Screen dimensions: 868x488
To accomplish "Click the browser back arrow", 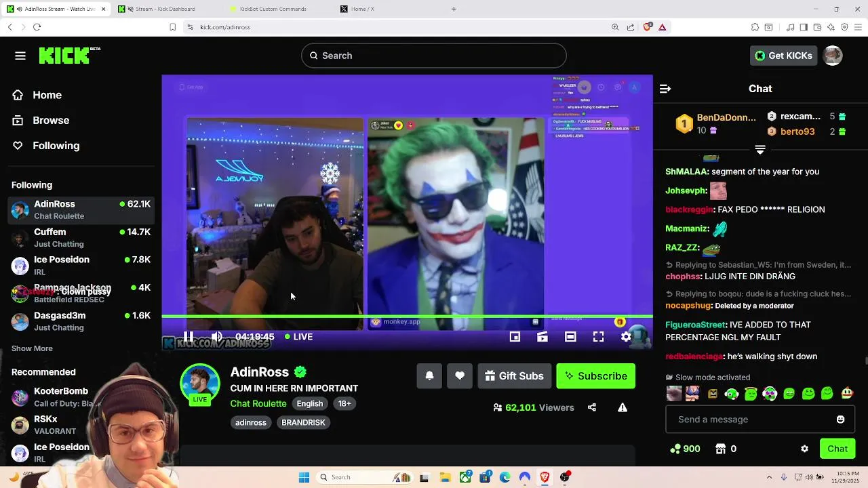I will pos(9,27).
